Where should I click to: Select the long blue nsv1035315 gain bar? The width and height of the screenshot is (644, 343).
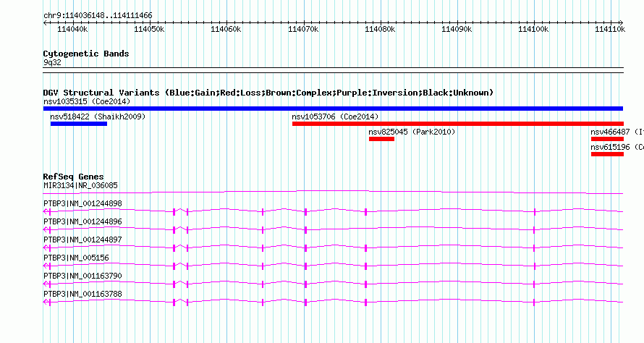point(333,109)
